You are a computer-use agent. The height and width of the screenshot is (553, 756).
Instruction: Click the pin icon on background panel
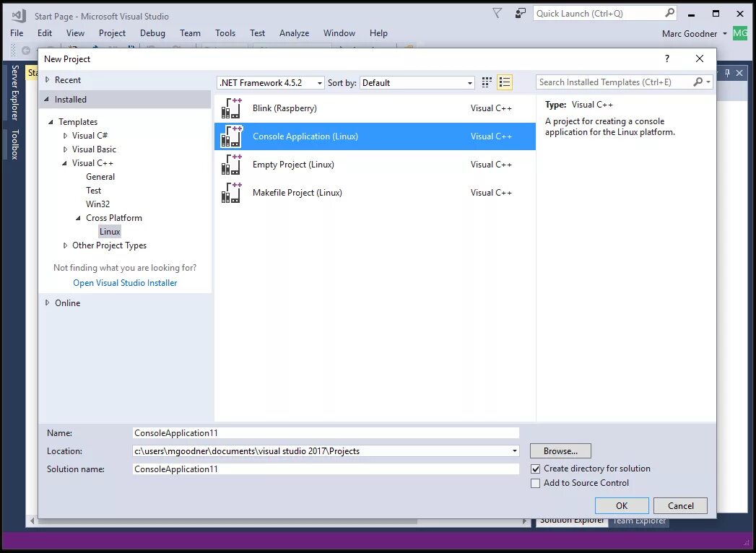tap(728, 73)
